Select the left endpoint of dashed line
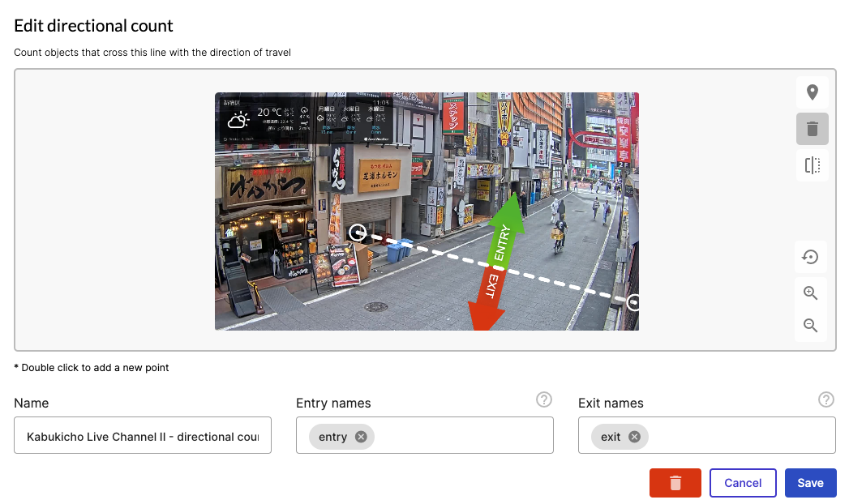Image resolution: width=849 pixels, height=504 pixels. pos(357,233)
